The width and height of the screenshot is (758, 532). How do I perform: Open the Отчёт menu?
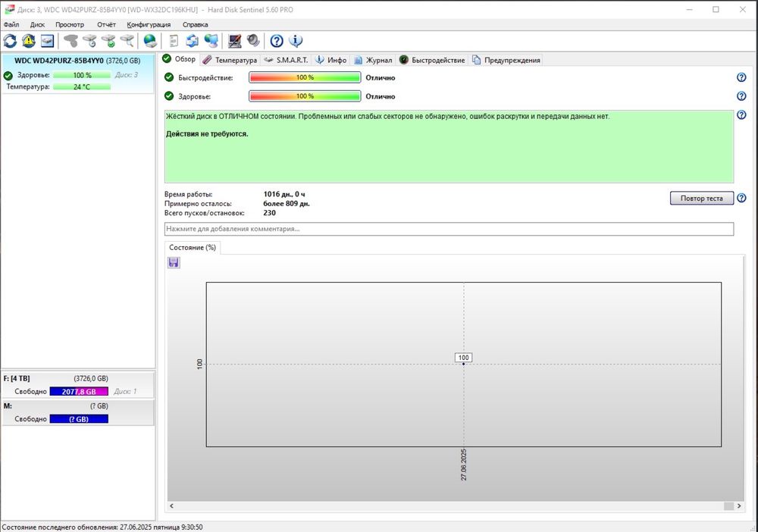(106, 25)
